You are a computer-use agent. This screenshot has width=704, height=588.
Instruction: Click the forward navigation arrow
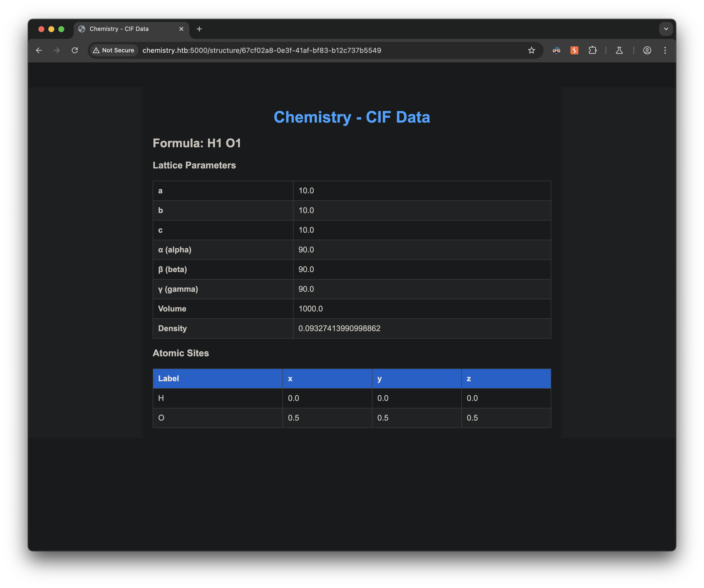[57, 50]
